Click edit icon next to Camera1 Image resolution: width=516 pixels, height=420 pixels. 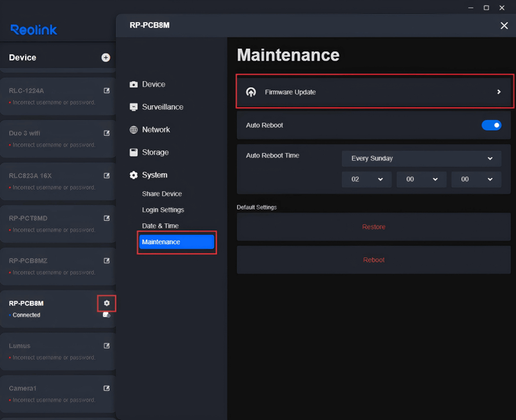[107, 388]
